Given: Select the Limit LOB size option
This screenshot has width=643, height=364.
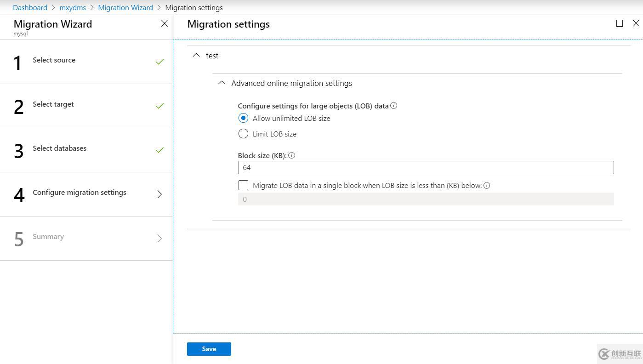Looking at the screenshot, I should click(243, 133).
